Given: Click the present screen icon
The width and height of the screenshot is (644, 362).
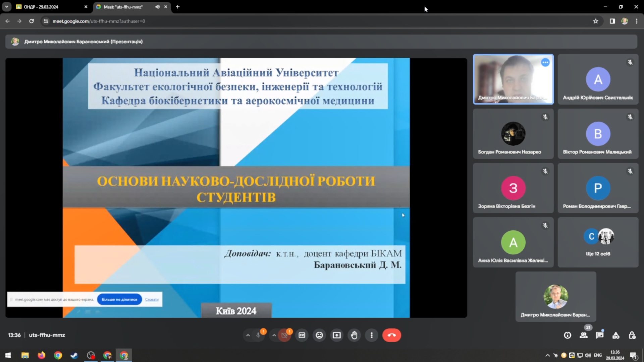Looking at the screenshot, I should click(337, 335).
